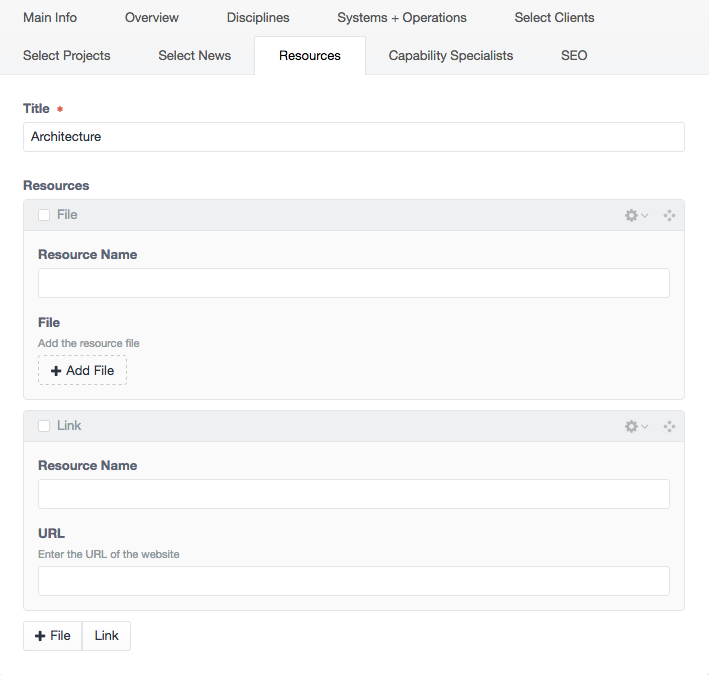Image resolution: width=709 pixels, height=675 pixels.
Task: Expand the chevron beside File block gear
Action: coord(645,215)
